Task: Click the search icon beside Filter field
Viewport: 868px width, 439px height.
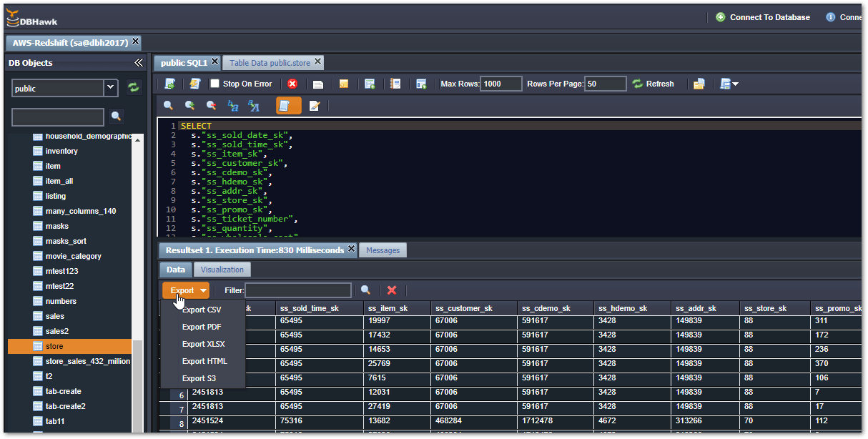Action: pos(365,290)
